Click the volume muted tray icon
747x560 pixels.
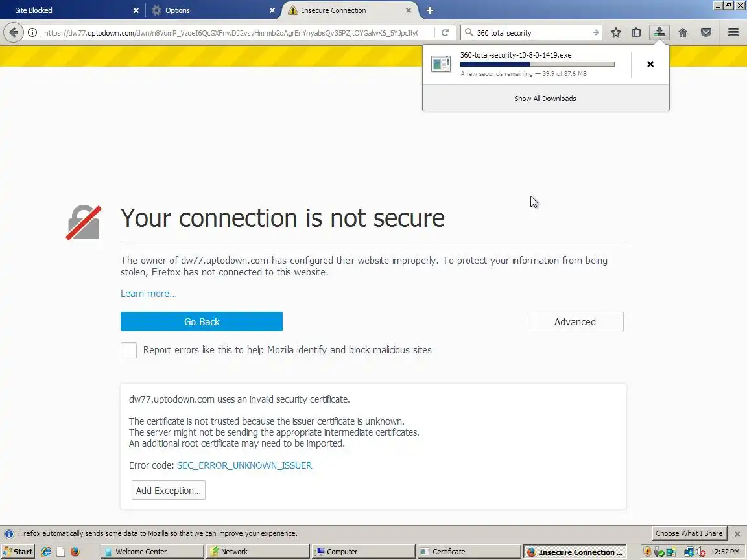tap(700, 552)
